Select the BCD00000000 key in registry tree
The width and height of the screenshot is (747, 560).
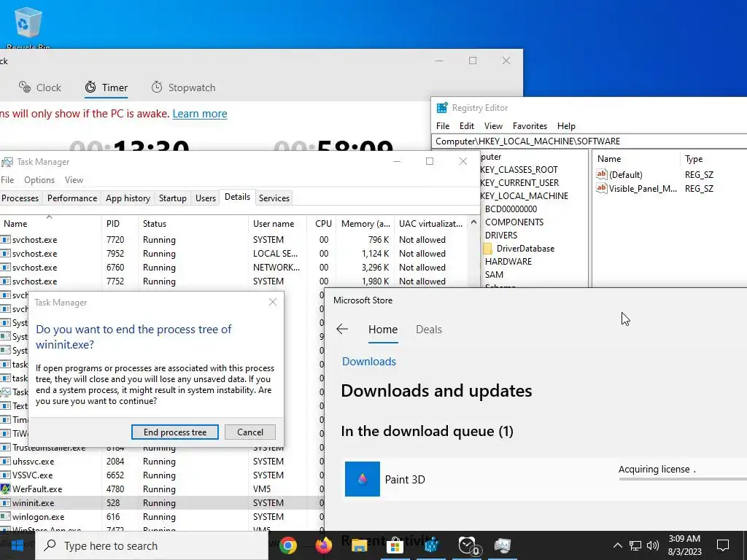pos(511,209)
